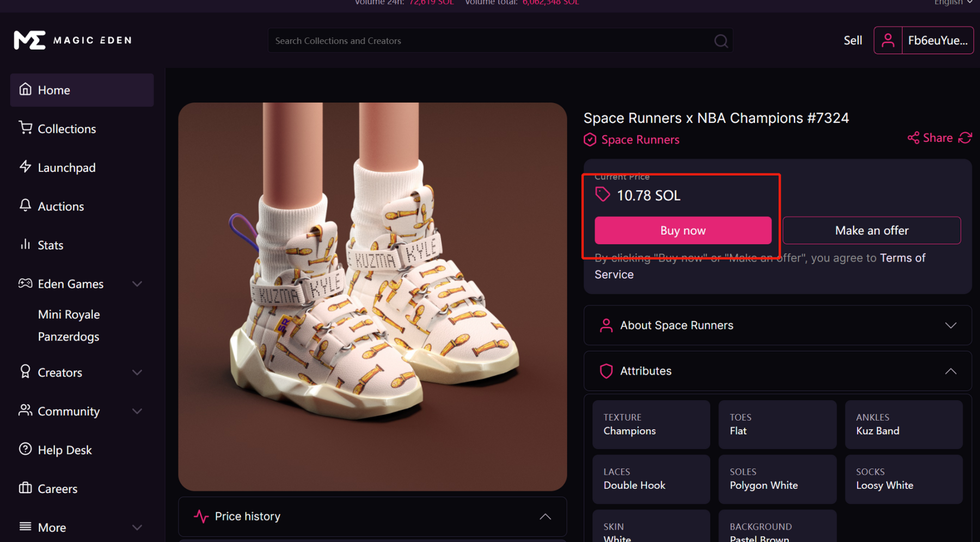Click the Share icon
The width and height of the screenshot is (980, 542).
[913, 138]
